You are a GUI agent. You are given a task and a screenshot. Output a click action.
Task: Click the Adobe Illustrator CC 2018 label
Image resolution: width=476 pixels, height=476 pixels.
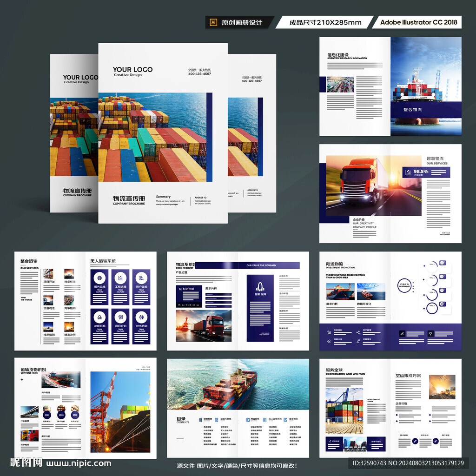pyautogui.click(x=419, y=22)
